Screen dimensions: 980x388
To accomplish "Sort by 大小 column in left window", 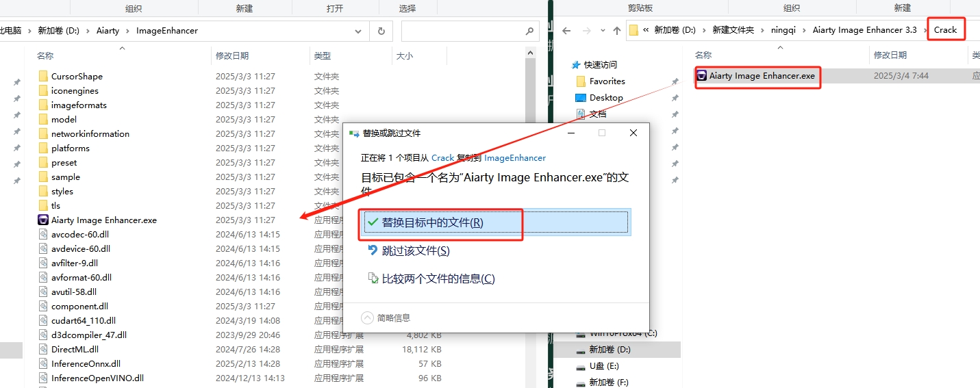I will tap(405, 55).
